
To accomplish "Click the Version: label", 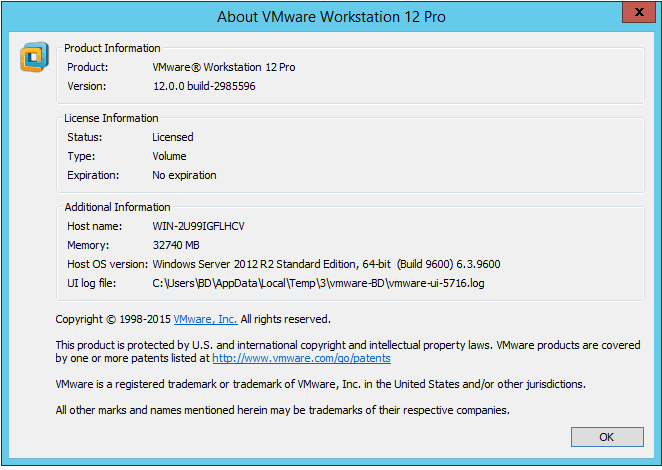I will tap(87, 86).
